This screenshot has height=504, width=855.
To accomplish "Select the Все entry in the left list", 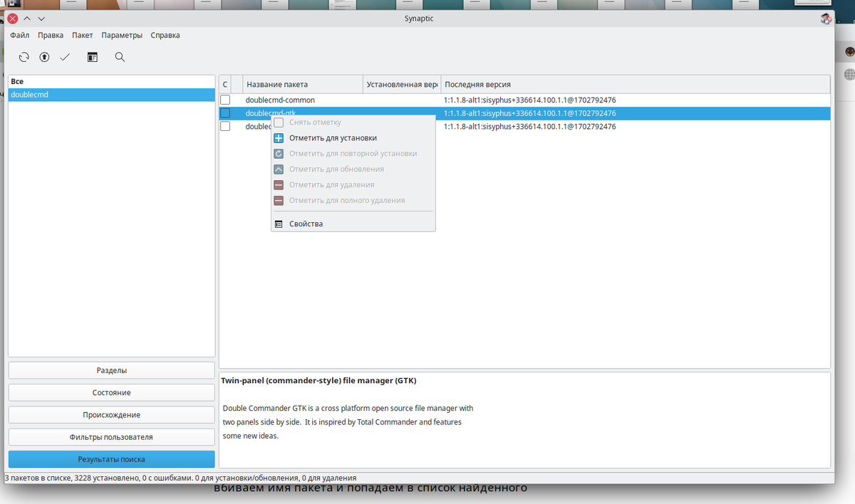I will click(111, 82).
